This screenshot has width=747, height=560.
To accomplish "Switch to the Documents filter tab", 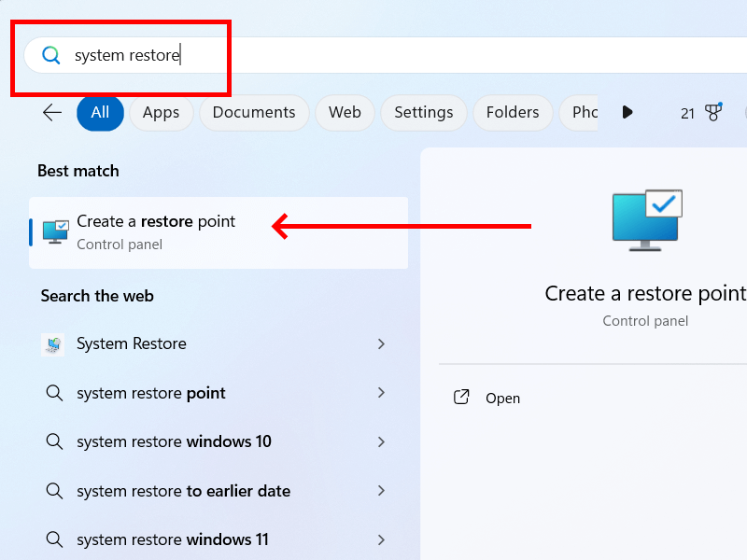I will [x=253, y=112].
